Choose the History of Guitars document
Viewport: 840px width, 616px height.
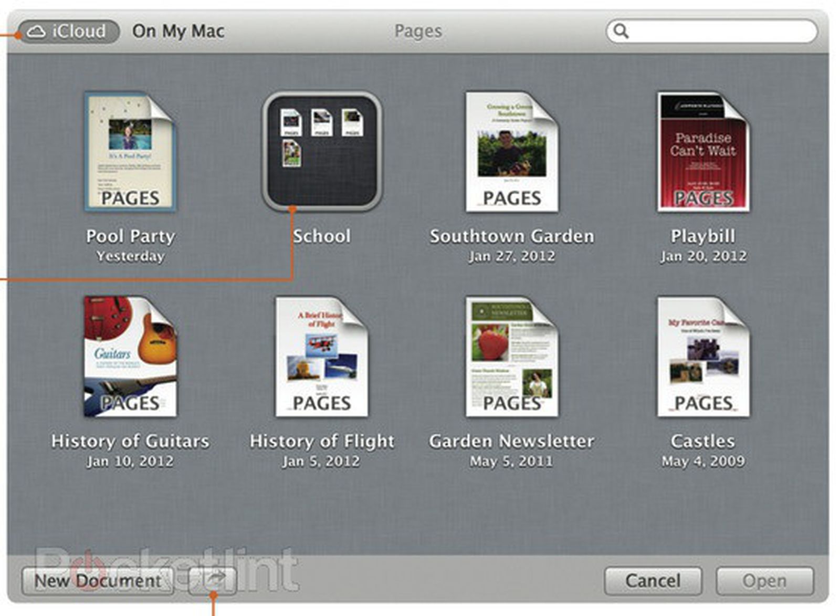point(130,357)
